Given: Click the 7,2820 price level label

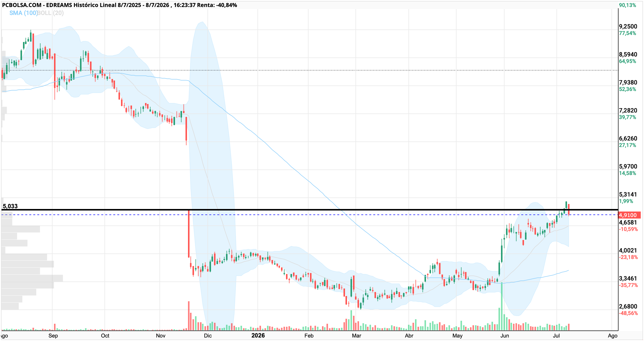Looking at the screenshot, I should pyautogui.click(x=628, y=110).
